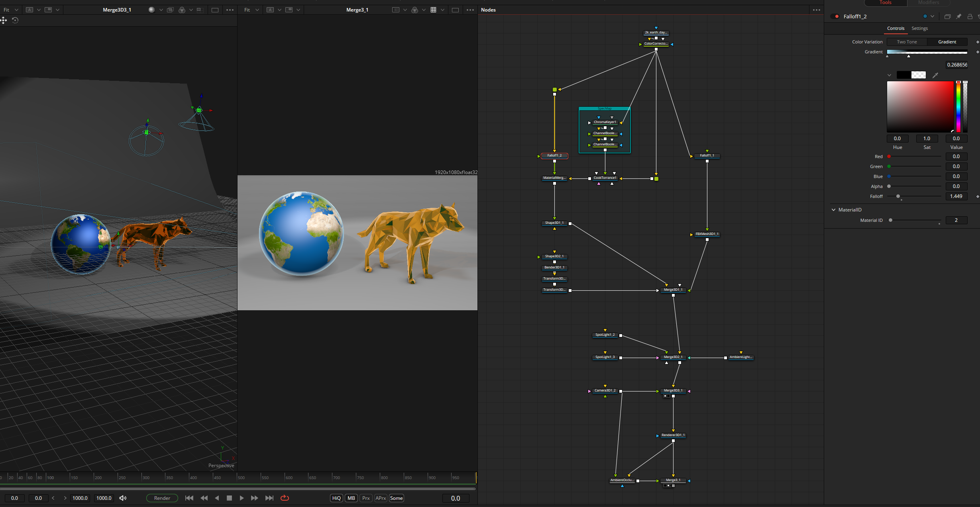
Task: Open the ROI dropdown in Merge3_1 viewer
Action: tap(405, 10)
